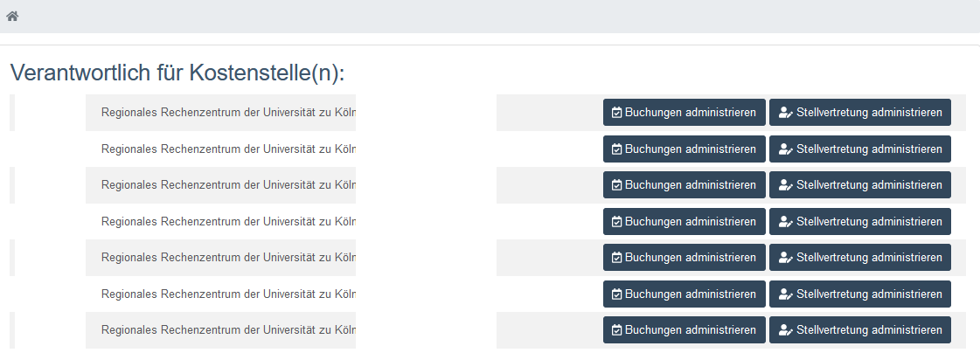Image resolution: width=980 pixels, height=353 pixels.
Task: Go to home via house icon
Action: pyautogui.click(x=12, y=17)
